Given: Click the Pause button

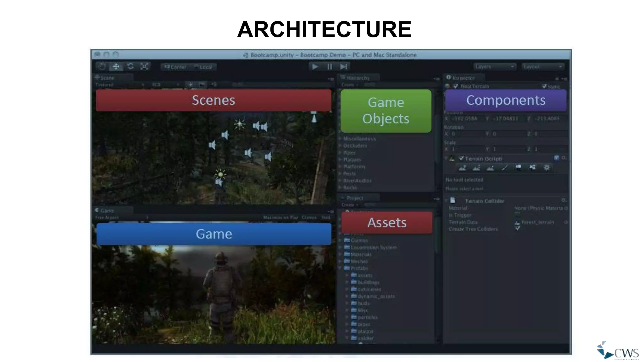Looking at the screenshot, I should [x=329, y=67].
